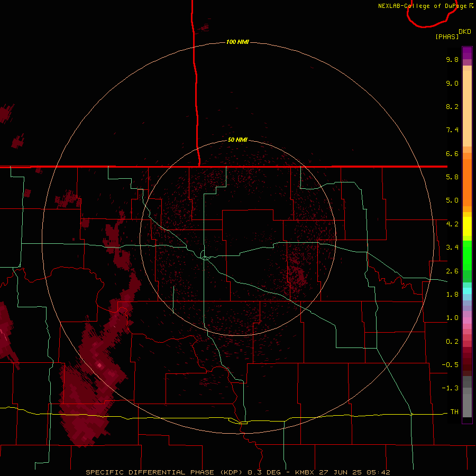Viewport: 476px width, 476px height.
Task: Select the 4.2 scale label
Action: point(452,224)
